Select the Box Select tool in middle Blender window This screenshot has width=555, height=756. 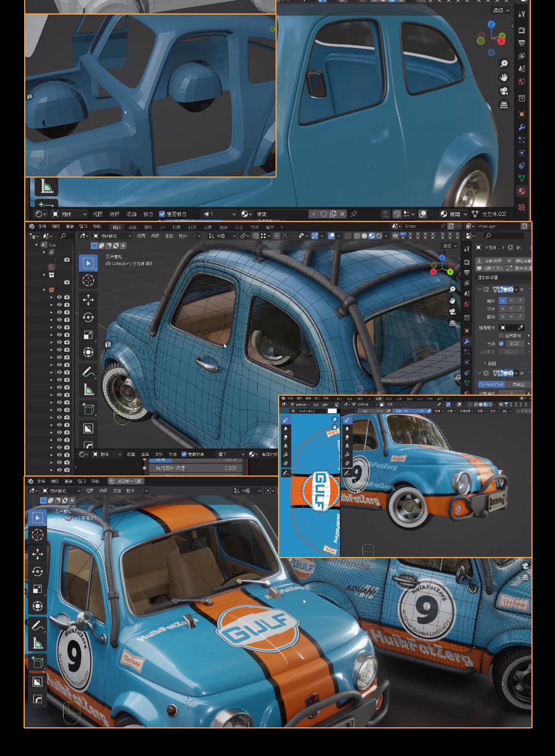coord(88,263)
